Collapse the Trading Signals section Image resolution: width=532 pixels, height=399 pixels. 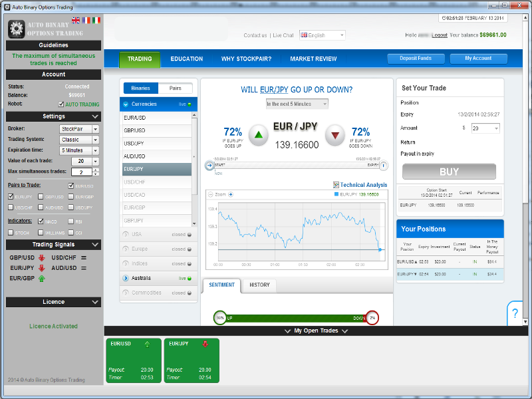pos(94,245)
